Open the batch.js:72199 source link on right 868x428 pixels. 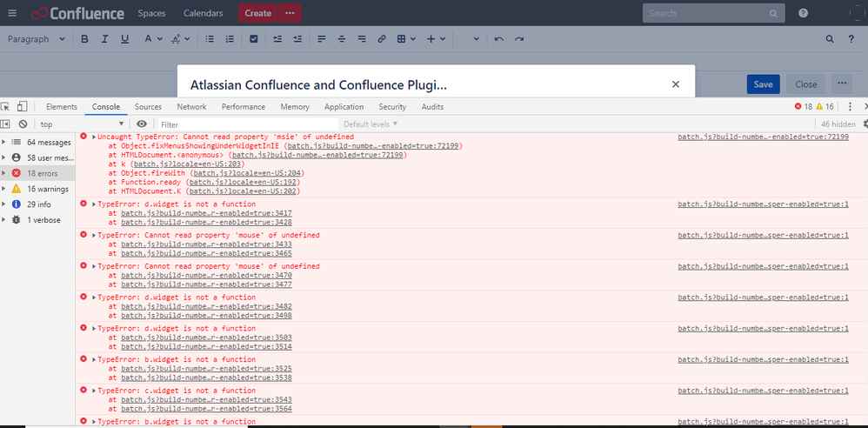click(x=763, y=137)
